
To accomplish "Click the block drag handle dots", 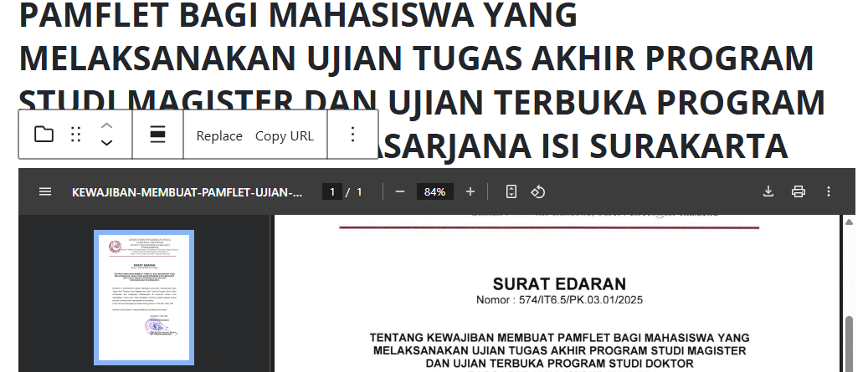I will pos(76,135).
